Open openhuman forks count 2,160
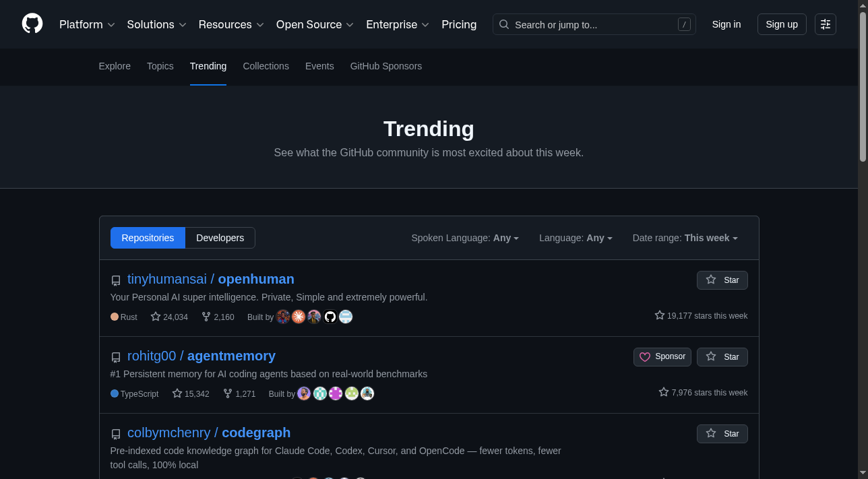 coord(218,317)
